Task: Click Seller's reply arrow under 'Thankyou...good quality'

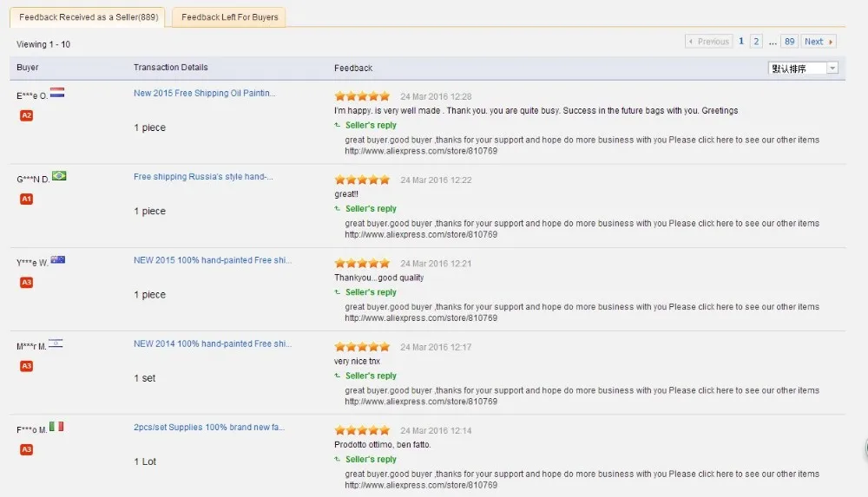Action: pos(337,292)
